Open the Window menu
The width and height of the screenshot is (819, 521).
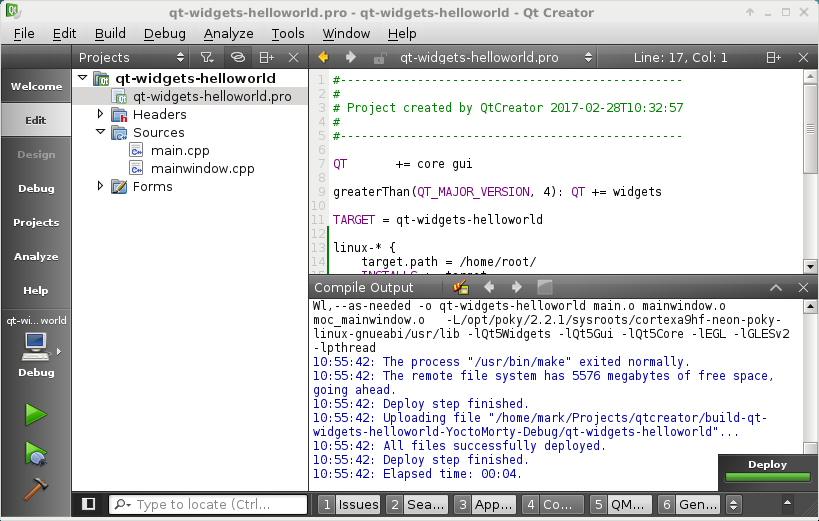click(x=346, y=33)
